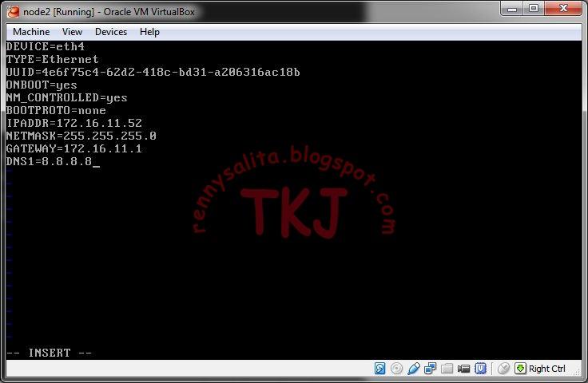The height and width of the screenshot is (383, 588).
Task: Click the window resize grip corner
Action: click(577, 371)
